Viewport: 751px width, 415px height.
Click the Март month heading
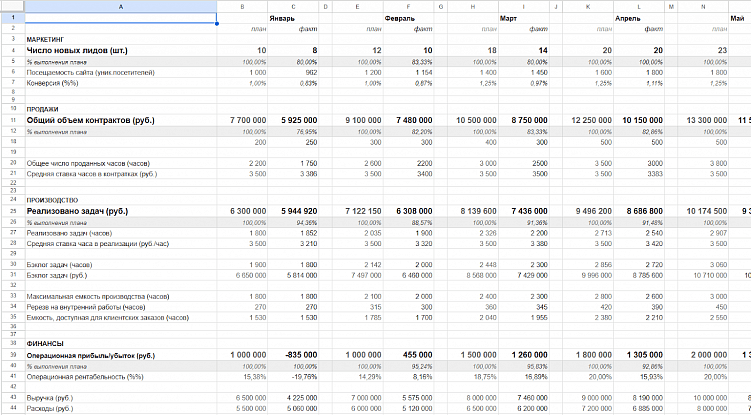[508, 19]
